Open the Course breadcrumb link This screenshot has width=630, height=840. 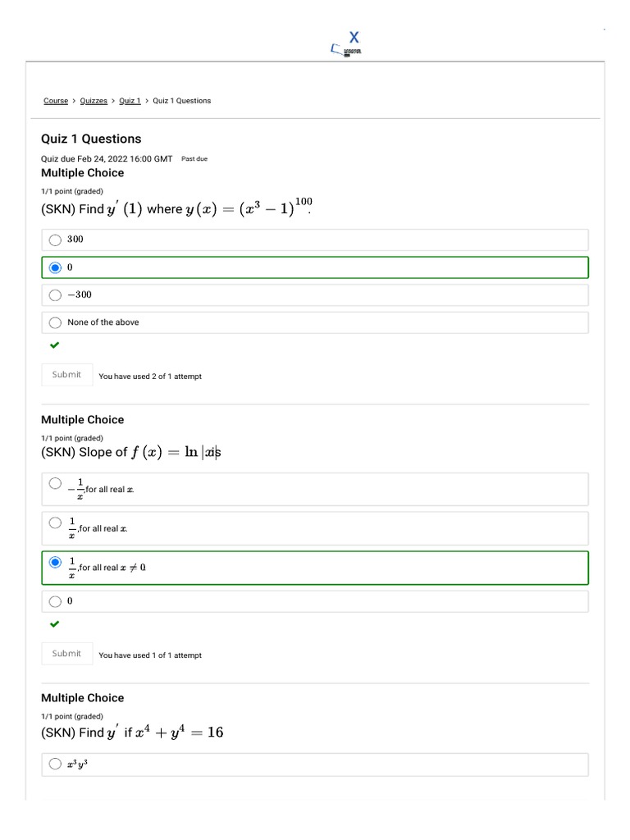coord(56,101)
